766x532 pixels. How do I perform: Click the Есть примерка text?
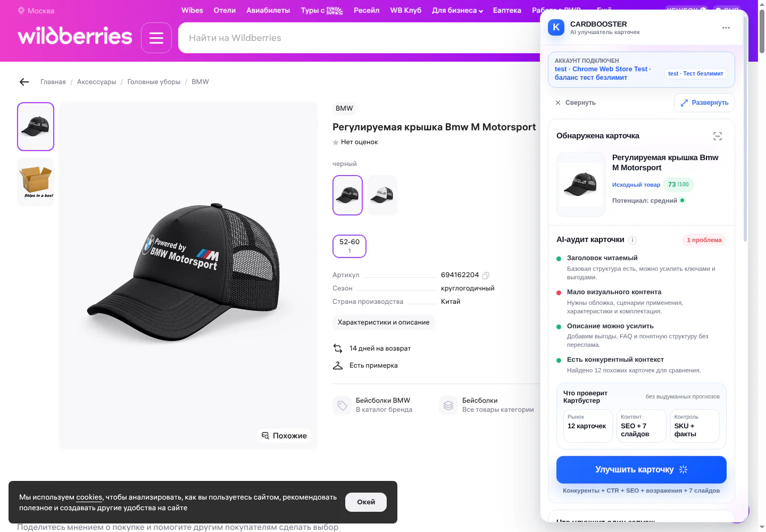pos(373,365)
